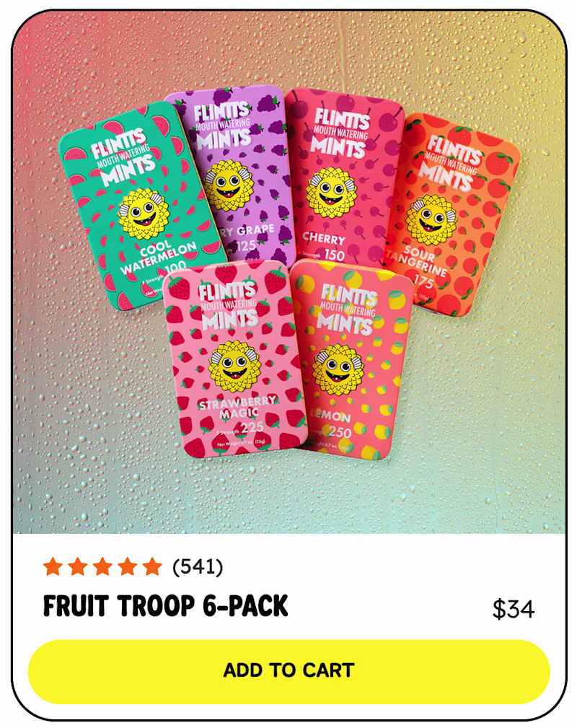Click the mascot face on Watermelon tin
This screenshot has width=577, height=728.
pos(143,214)
